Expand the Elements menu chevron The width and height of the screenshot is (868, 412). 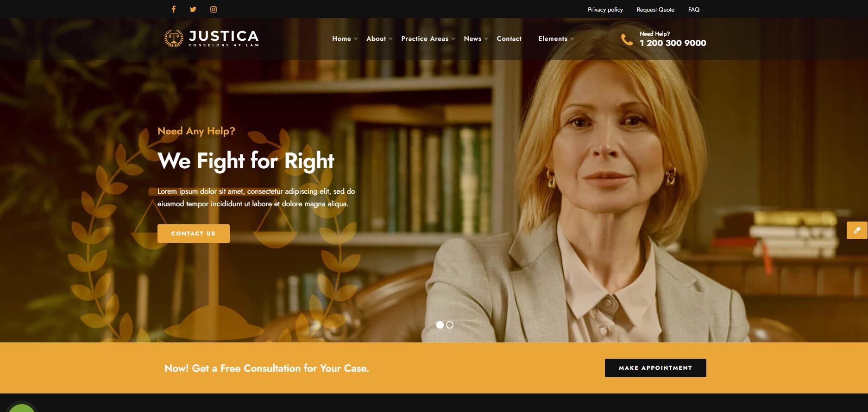[x=572, y=39]
